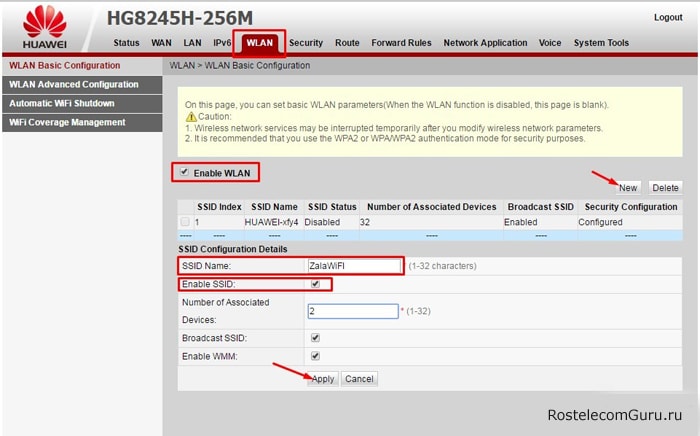Toggle the Enable WMM checkbox
Viewport: 700px width, 436px height.
click(316, 356)
